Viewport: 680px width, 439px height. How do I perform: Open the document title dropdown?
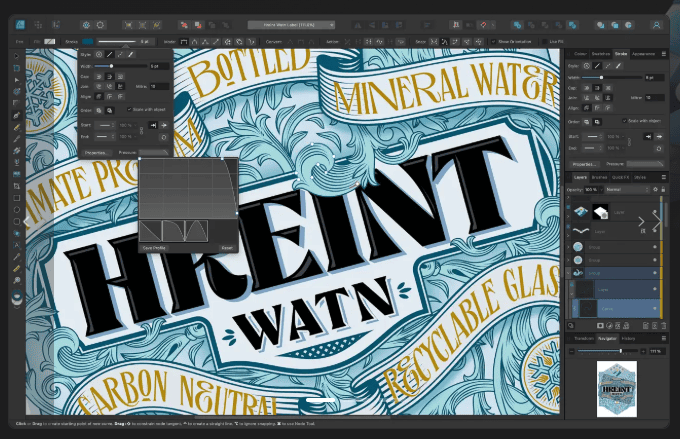coord(291,25)
